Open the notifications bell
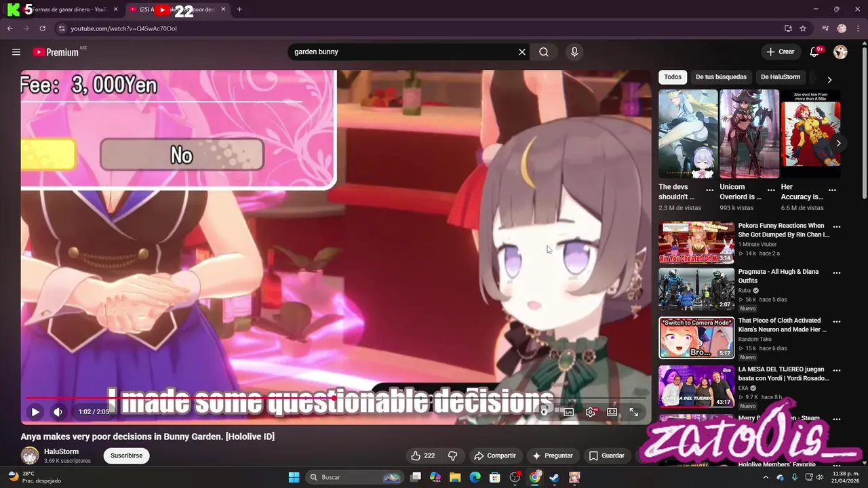Viewport: 868px width, 488px height. click(815, 52)
